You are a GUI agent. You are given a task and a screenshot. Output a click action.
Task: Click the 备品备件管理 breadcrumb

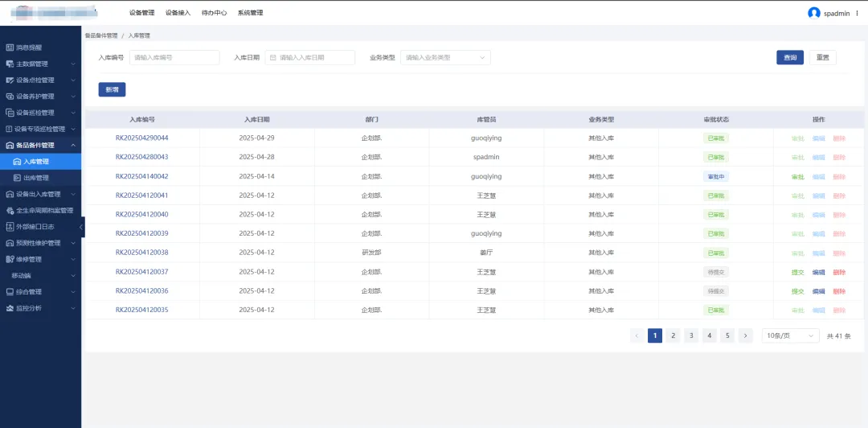point(101,35)
